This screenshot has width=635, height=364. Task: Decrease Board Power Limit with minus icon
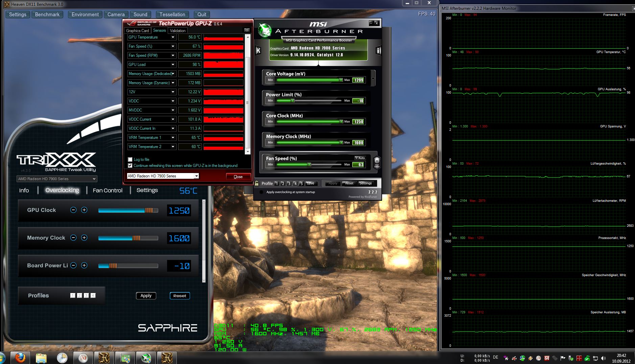click(73, 265)
